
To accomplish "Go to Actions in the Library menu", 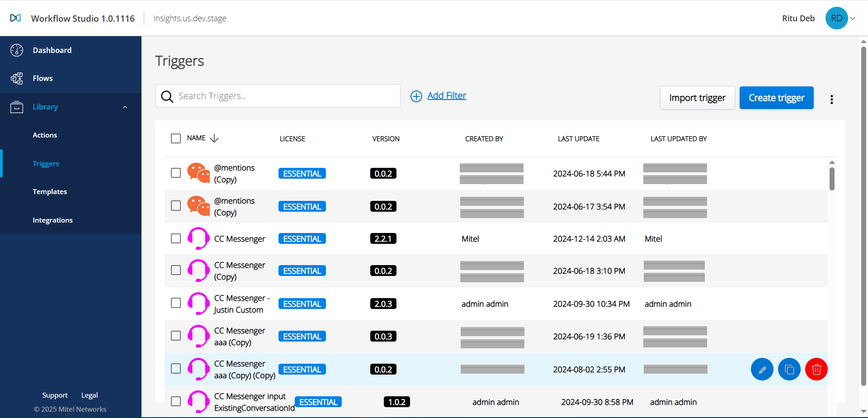I will click(45, 135).
